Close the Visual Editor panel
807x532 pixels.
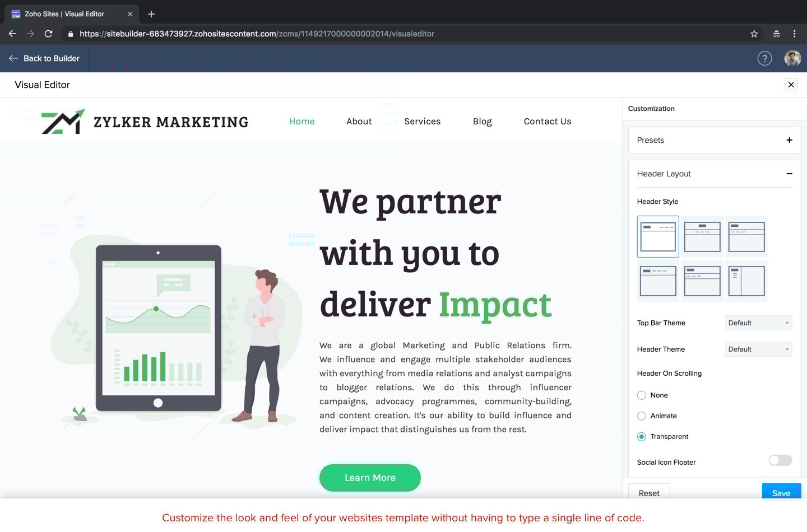pyautogui.click(x=791, y=85)
